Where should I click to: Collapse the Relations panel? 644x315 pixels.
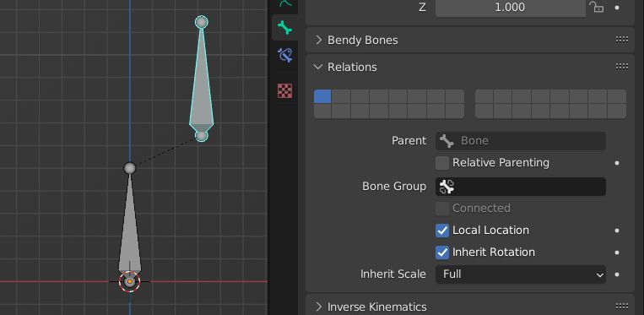point(318,67)
